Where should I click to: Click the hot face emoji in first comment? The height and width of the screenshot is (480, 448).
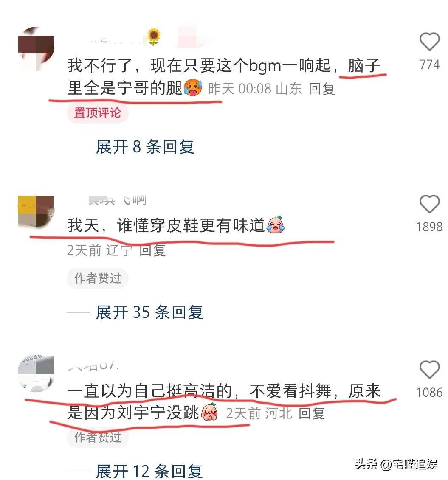click(193, 88)
